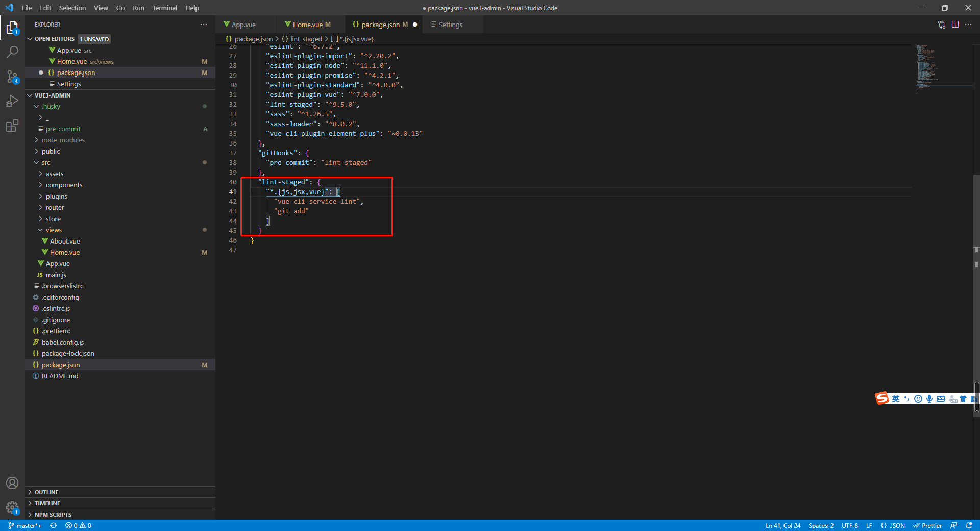This screenshot has width=980, height=531.
Task: Click the Prettier status bar item
Action: pyautogui.click(x=927, y=525)
